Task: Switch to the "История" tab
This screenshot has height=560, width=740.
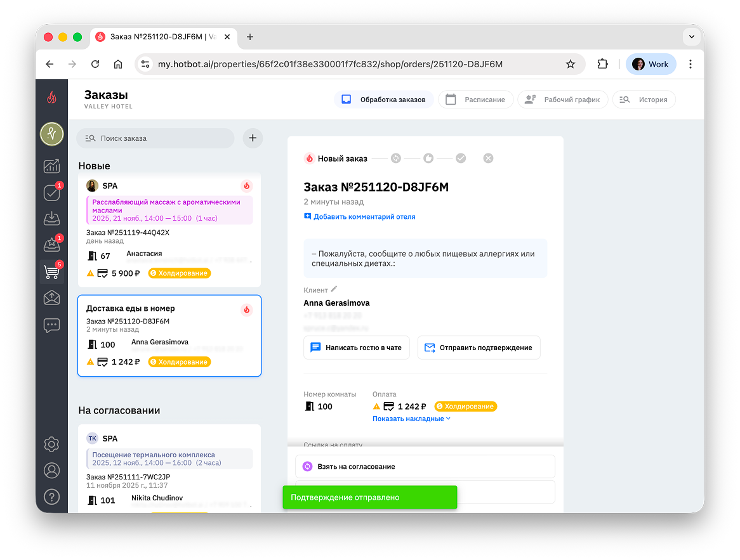Action: click(644, 100)
